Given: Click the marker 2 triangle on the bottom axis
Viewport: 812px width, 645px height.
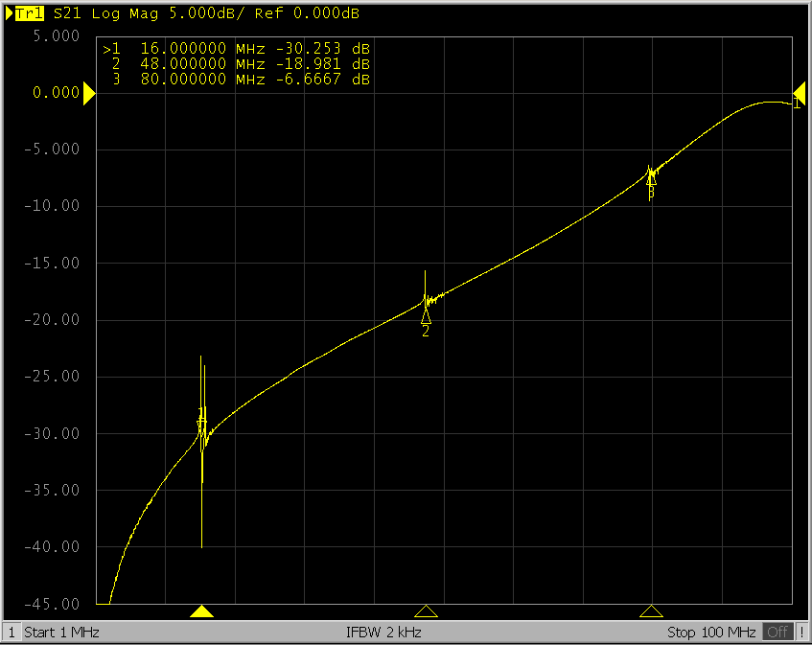Looking at the screenshot, I should click(x=426, y=611).
